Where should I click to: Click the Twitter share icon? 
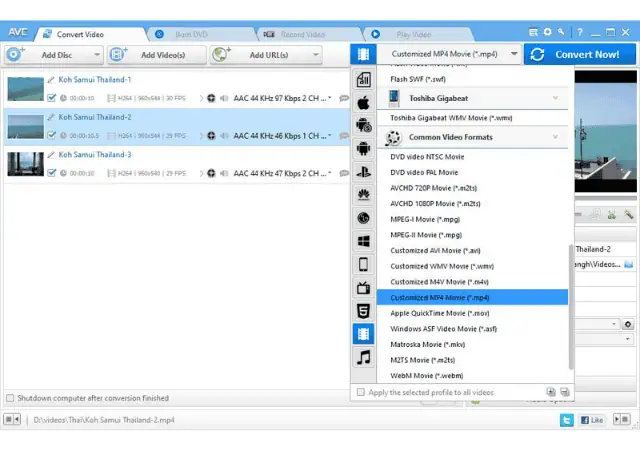click(x=567, y=420)
